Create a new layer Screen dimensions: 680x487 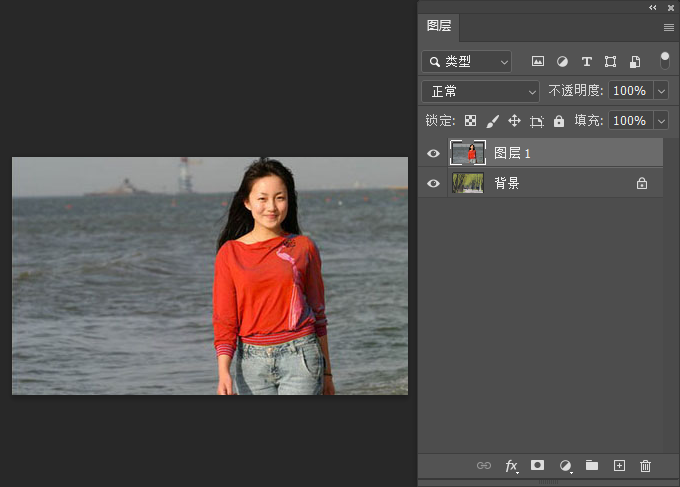[x=619, y=466]
